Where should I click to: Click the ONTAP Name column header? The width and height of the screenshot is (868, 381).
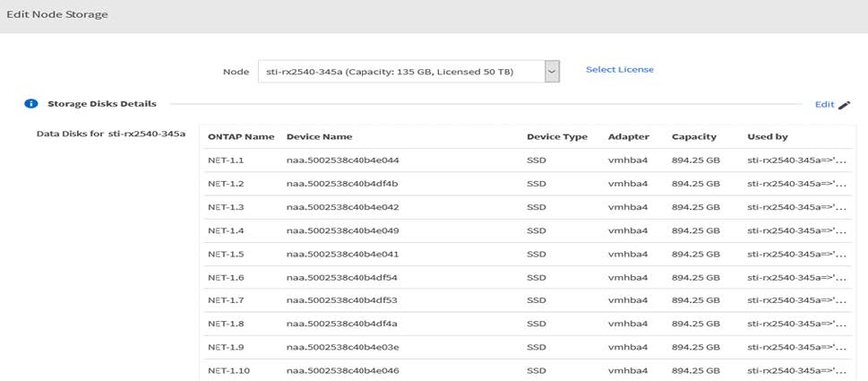[x=240, y=136]
